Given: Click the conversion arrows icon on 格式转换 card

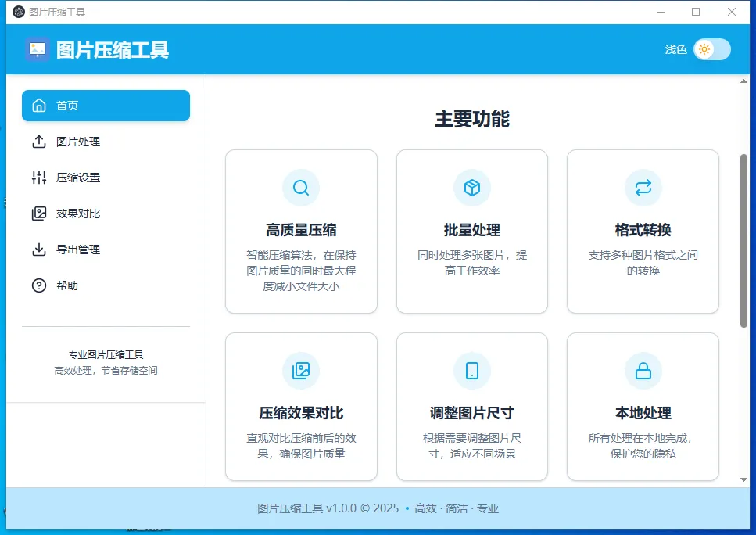Looking at the screenshot, I should (x=643, y=188).
